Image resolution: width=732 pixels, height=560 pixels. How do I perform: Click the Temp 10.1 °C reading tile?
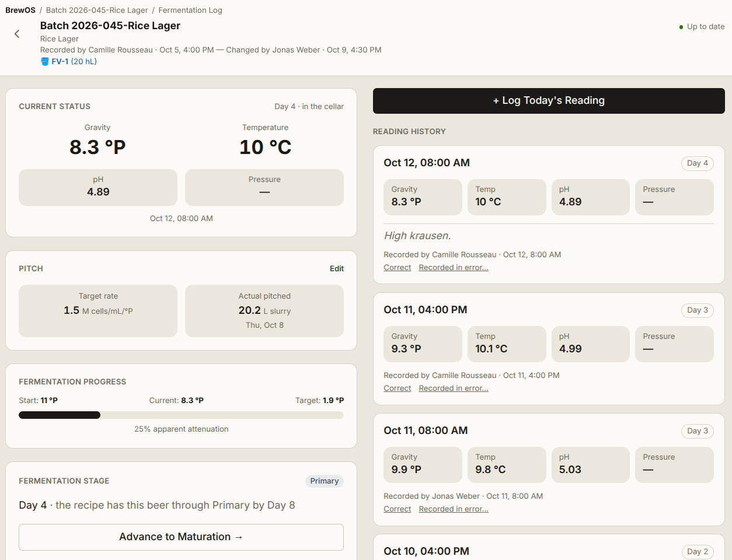(x=507, y=344)
